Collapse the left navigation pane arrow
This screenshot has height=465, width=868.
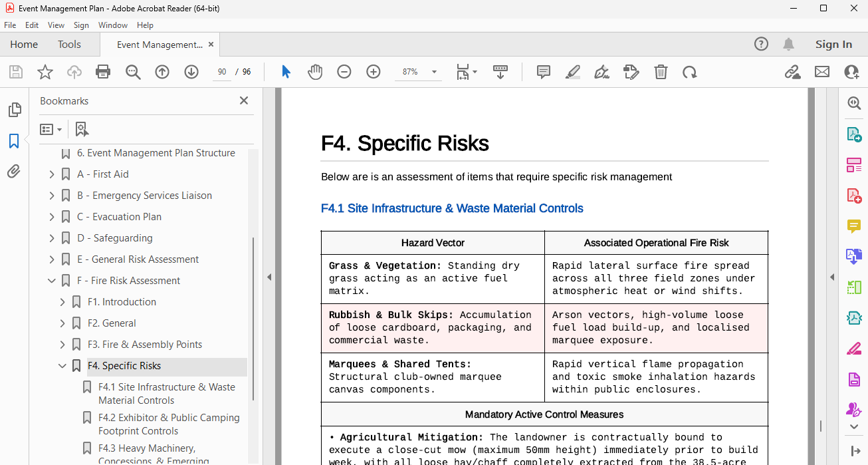(x=269, y=277)
